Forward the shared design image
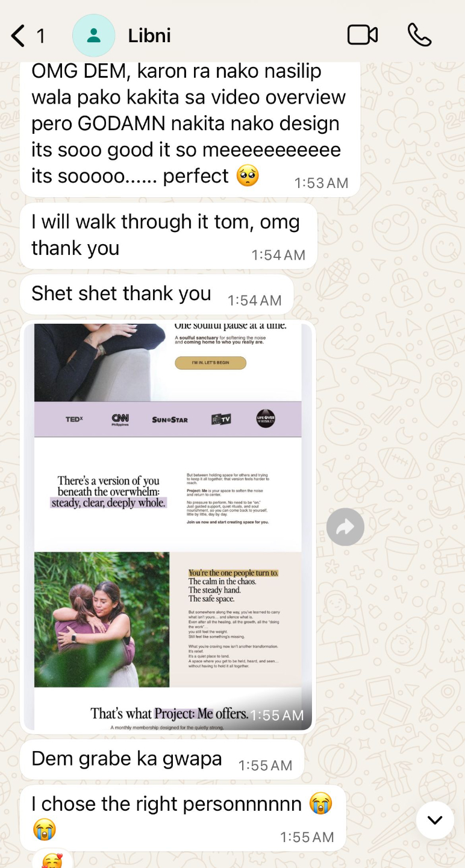This screenshot has height=868, width=465. (345, 527)
